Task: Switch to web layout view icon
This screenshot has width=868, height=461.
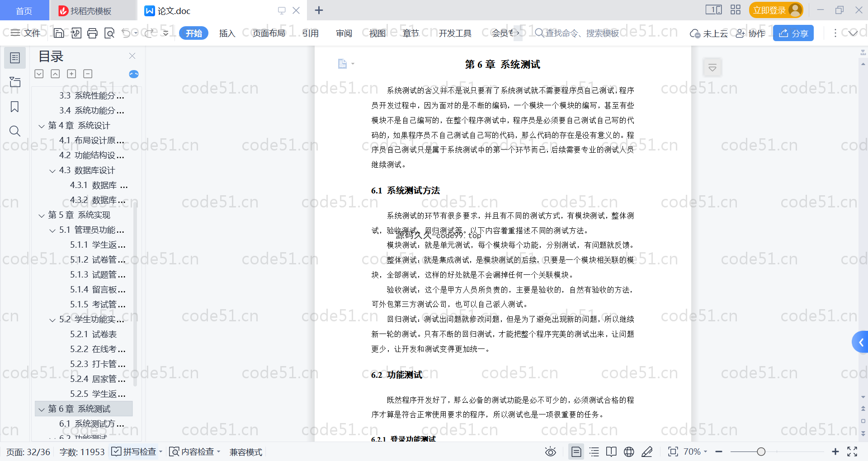Action: click(629, 452)
